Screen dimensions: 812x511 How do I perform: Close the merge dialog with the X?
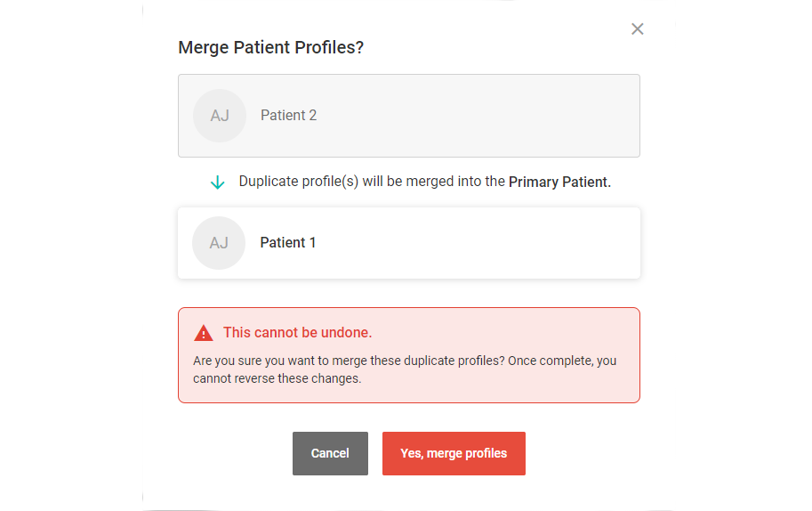click(x=638, y=29)
